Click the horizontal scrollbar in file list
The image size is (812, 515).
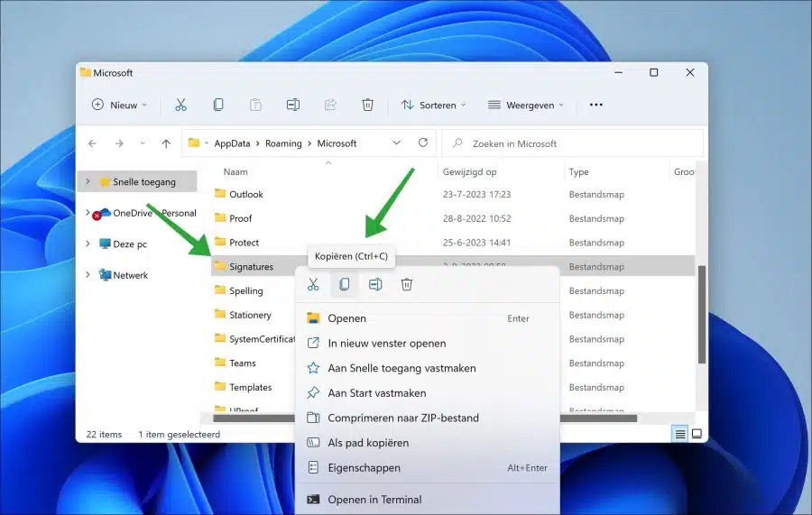pos(425,418)
